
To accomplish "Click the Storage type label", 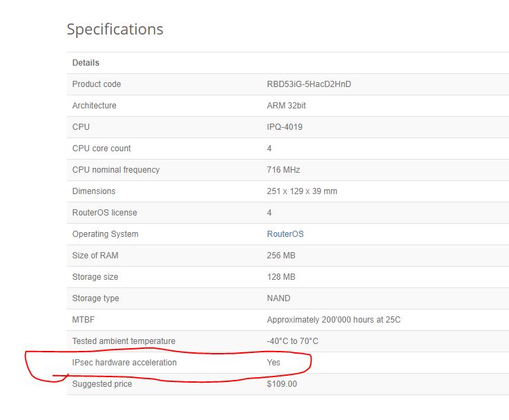I will click(x=95, y=298).
